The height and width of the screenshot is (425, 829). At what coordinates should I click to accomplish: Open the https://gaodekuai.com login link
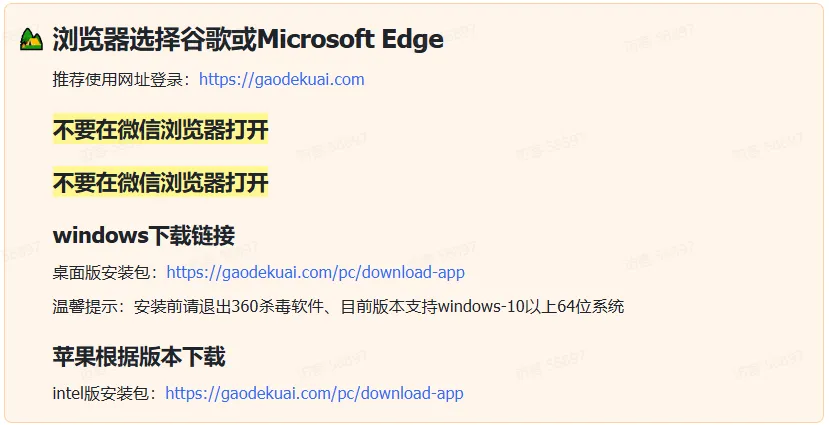click(281, 79)
